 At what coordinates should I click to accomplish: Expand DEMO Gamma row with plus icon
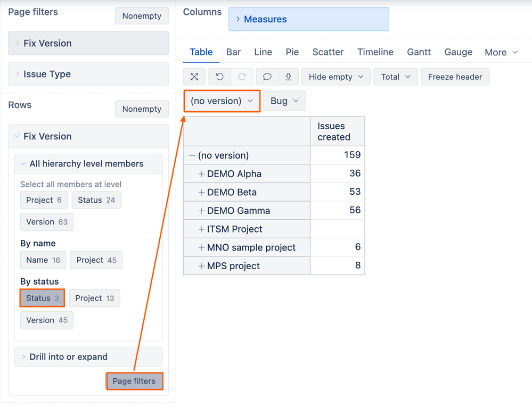coord(201,211)
